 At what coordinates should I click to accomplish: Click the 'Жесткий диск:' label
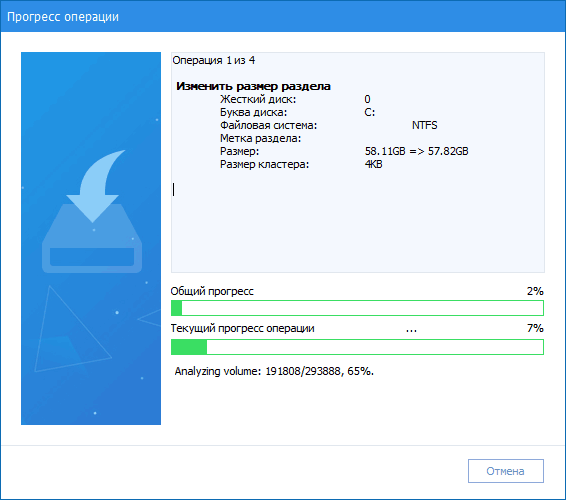[258, 99]
